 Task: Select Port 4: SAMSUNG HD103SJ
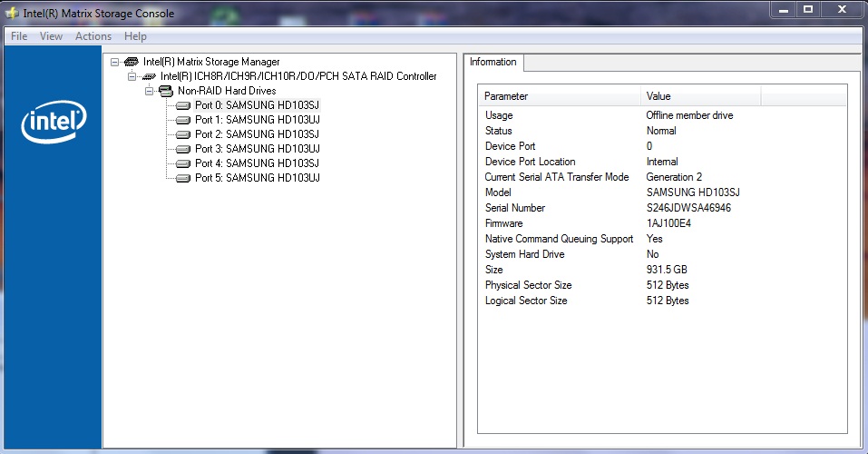coord(257,163)
